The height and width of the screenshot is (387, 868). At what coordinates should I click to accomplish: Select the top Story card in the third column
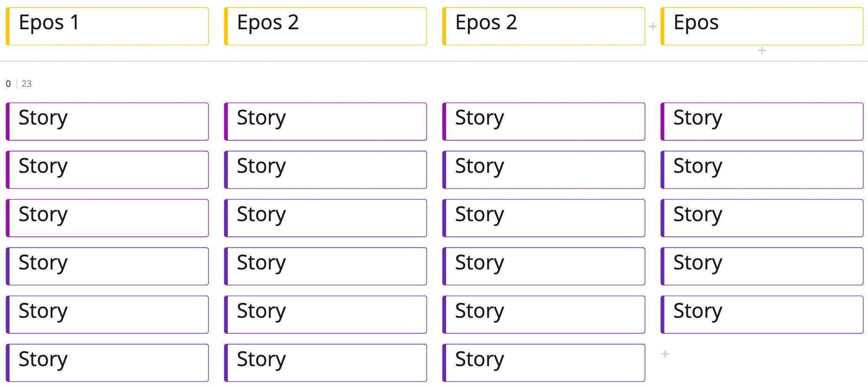pyautogui.click(x=544, y=121)
